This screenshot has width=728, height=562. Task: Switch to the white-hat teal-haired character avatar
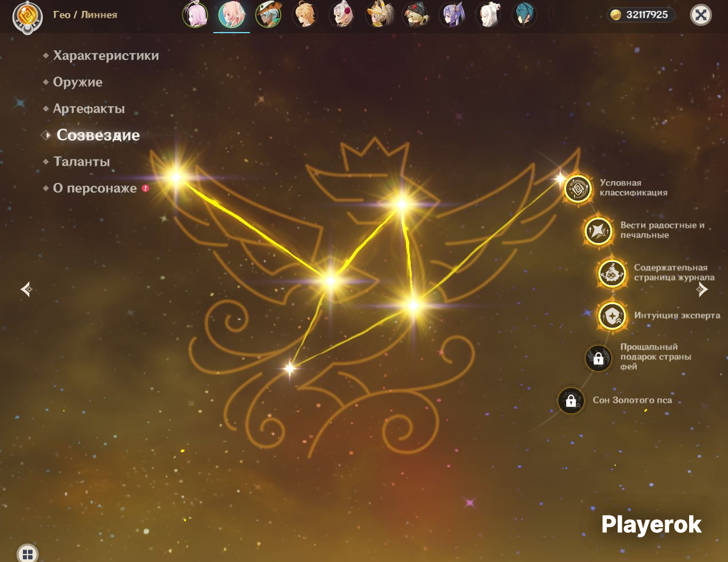268,14
